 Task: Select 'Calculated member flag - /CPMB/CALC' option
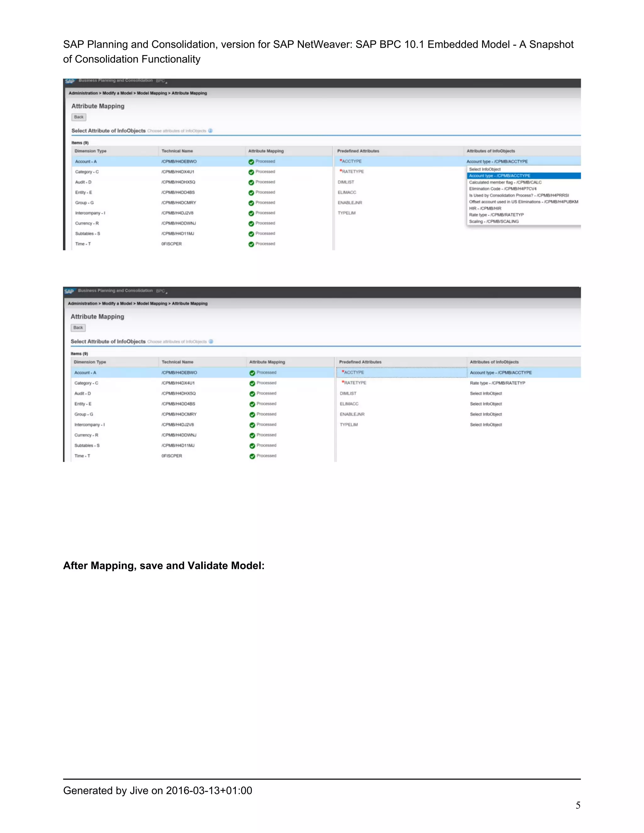505,182
